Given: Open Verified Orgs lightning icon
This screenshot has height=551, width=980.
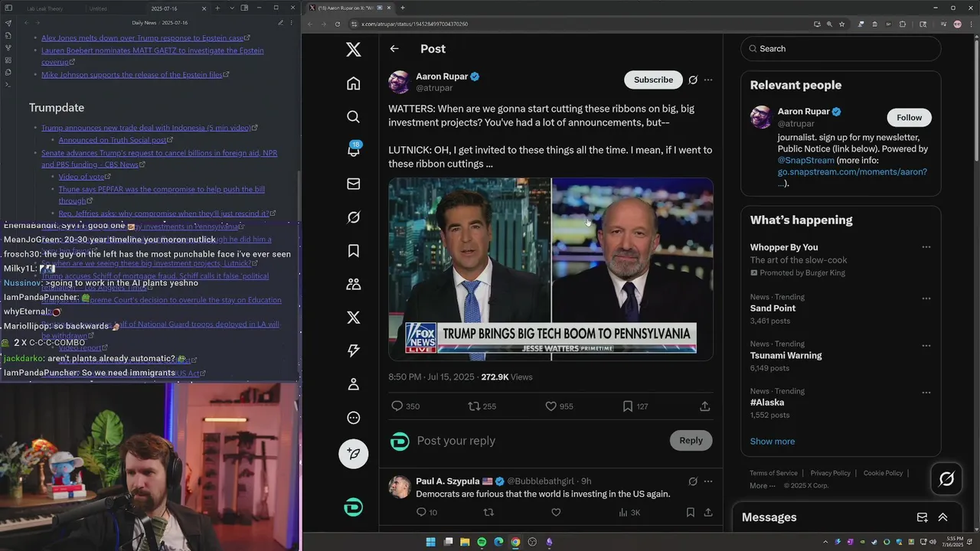Looking at the screenshot, I should click(353, 350).
